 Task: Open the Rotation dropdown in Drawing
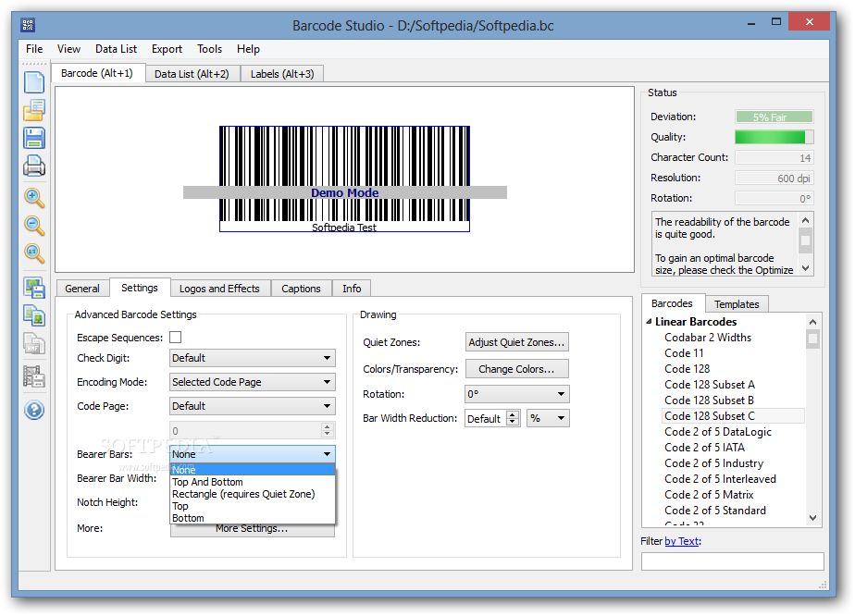pos(517,394)
